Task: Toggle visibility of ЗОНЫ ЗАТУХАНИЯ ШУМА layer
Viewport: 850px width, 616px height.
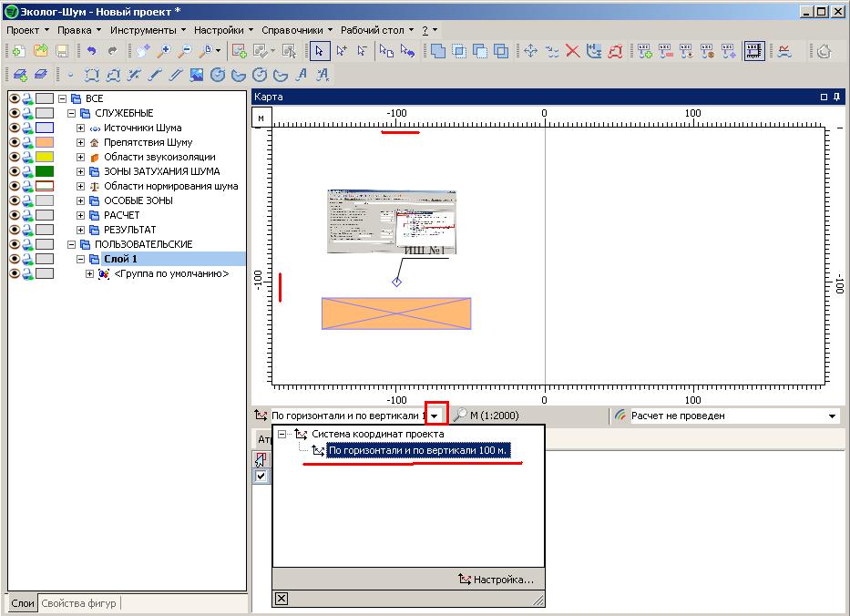Action: [x=15, y=171]
